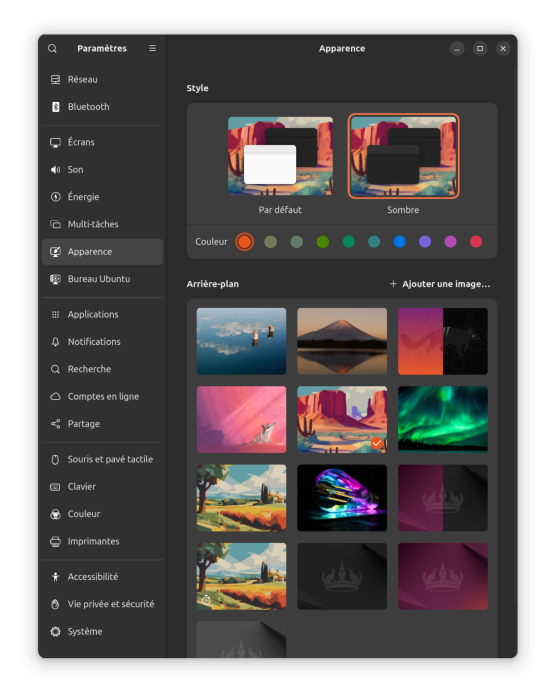555x700 pixels.
Task: Click the Partage share icon
Action: point(55,424)
